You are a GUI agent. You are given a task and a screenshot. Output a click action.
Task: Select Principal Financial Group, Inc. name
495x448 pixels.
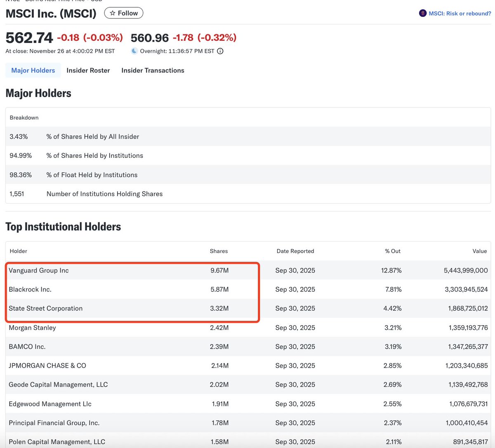54,423
